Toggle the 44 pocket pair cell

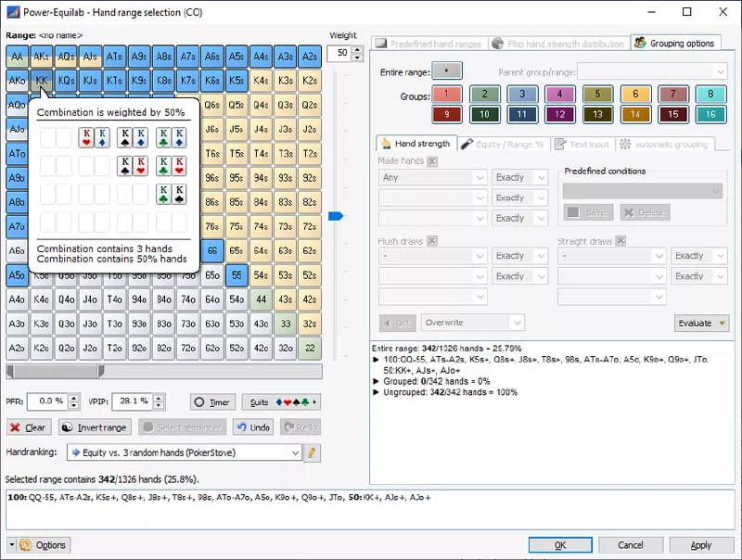(261, 299)
